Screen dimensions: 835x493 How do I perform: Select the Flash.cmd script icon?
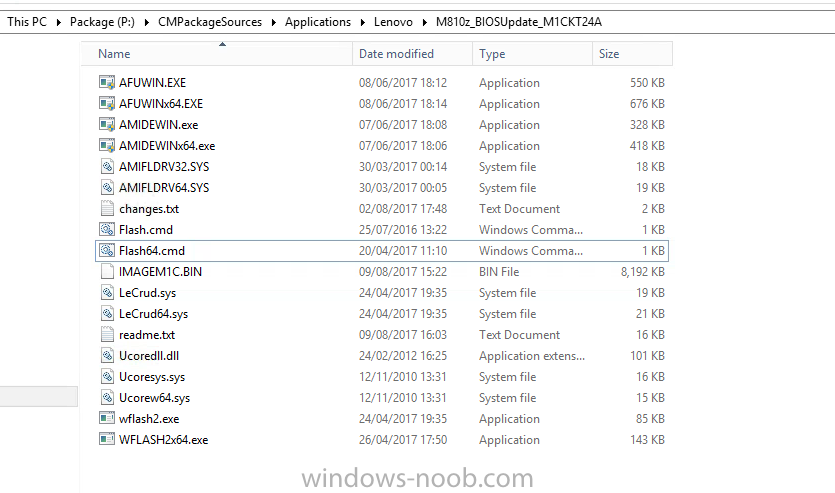107,229
